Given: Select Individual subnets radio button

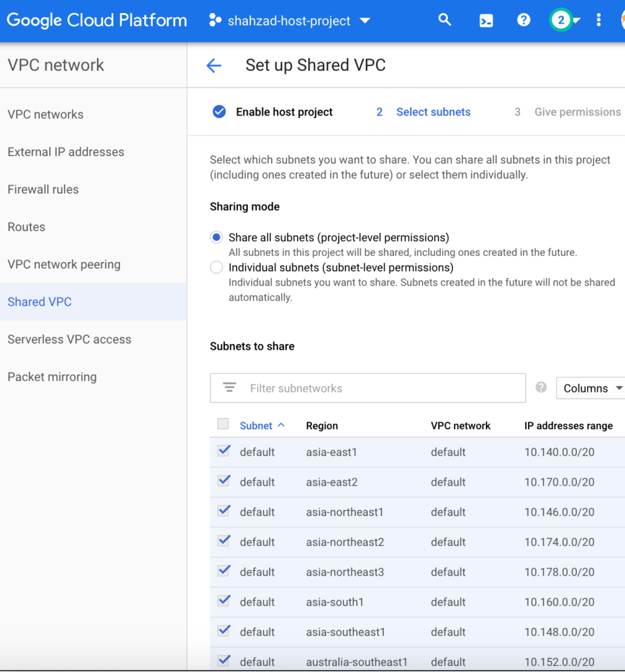Looking at the screenshot, I should click(216, 268).
